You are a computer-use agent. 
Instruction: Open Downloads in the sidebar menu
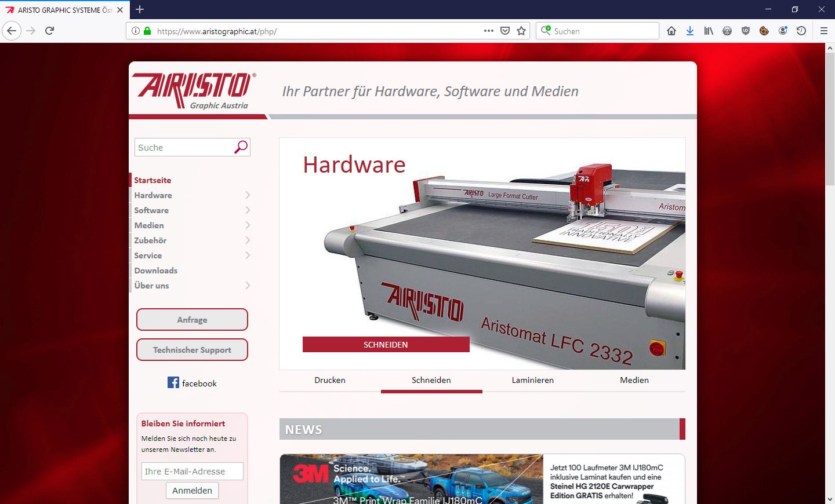(x=156, y=271)
